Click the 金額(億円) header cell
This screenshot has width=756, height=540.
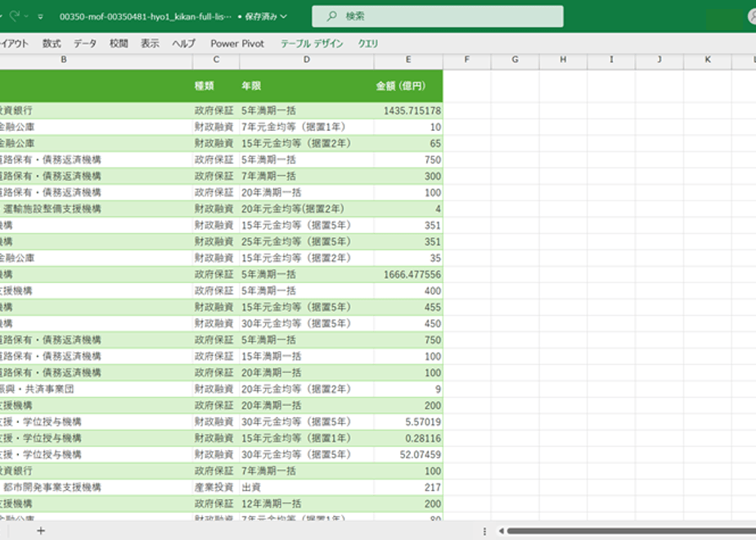pos(408,86)
